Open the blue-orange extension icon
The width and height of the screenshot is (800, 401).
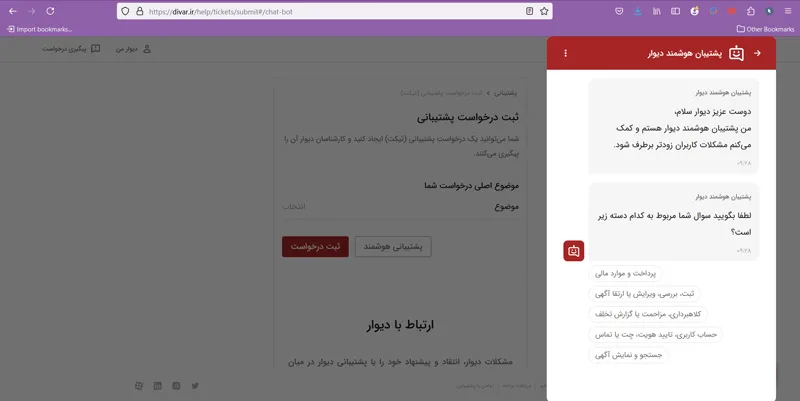(713, 11)
